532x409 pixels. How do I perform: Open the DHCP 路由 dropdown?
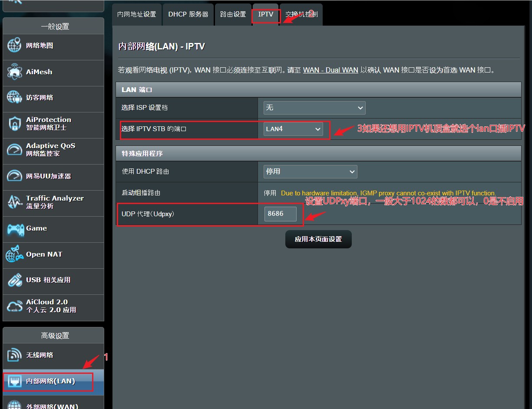pos(310,172)
